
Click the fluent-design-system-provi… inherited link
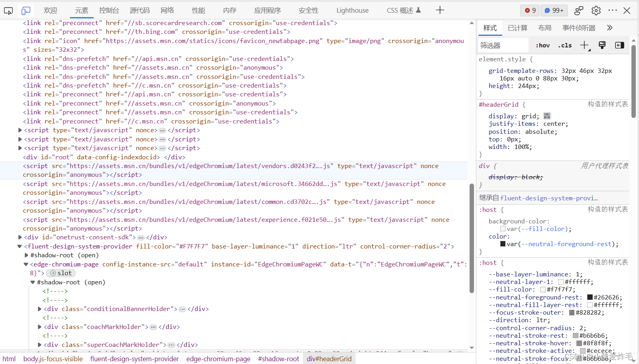pos(549,198)
